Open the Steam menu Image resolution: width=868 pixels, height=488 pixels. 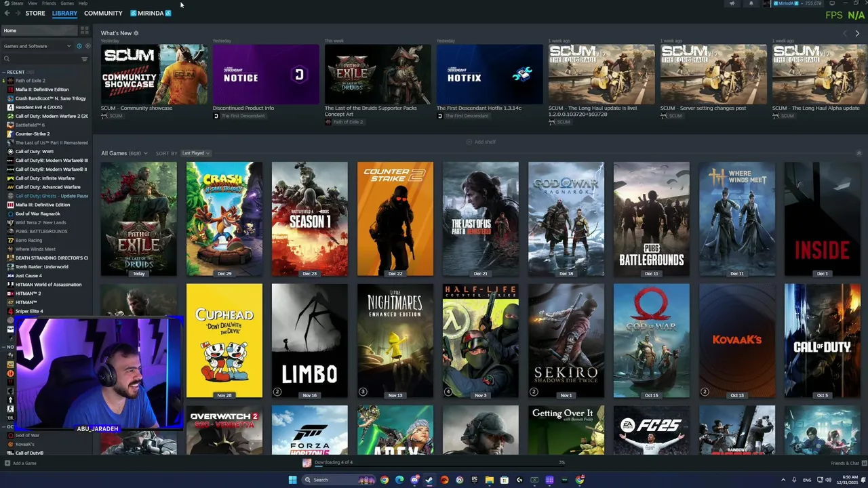(x=16, y=3)
